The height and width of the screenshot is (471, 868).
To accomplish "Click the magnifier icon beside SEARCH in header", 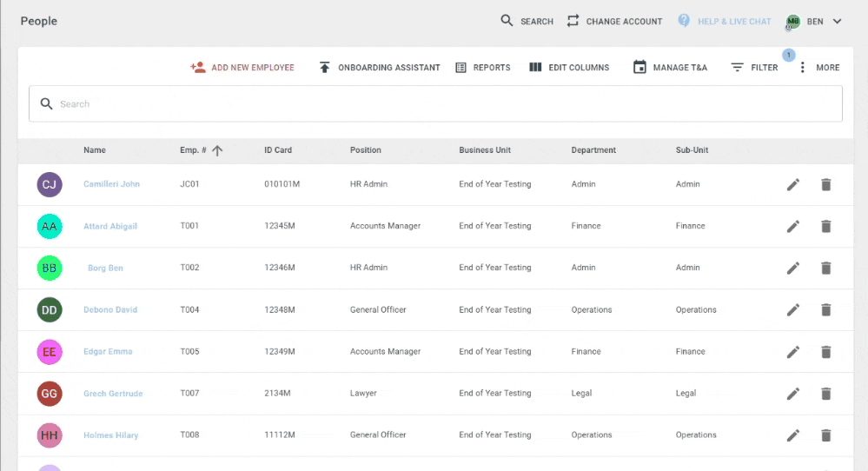I will [507, 21].
